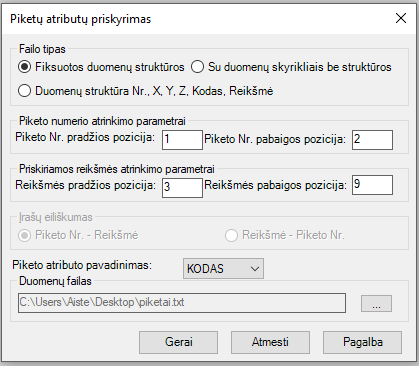The width and height of the screenshot is (419, 366).
Task: Click Piketo atributo pavadinimas label
Action: point(82,265)
